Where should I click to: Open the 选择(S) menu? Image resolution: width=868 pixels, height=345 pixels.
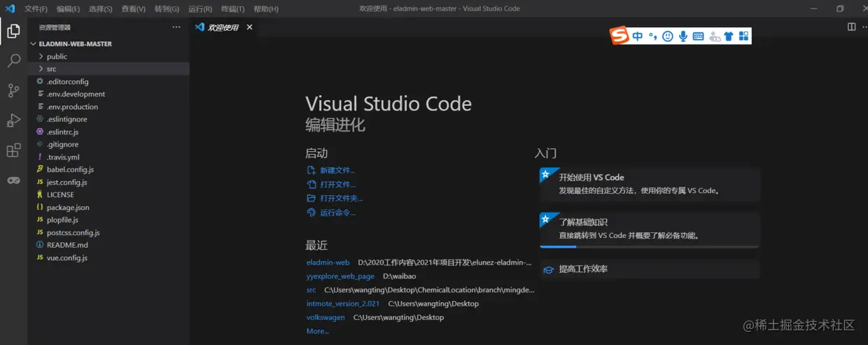(x=101, y=9)
